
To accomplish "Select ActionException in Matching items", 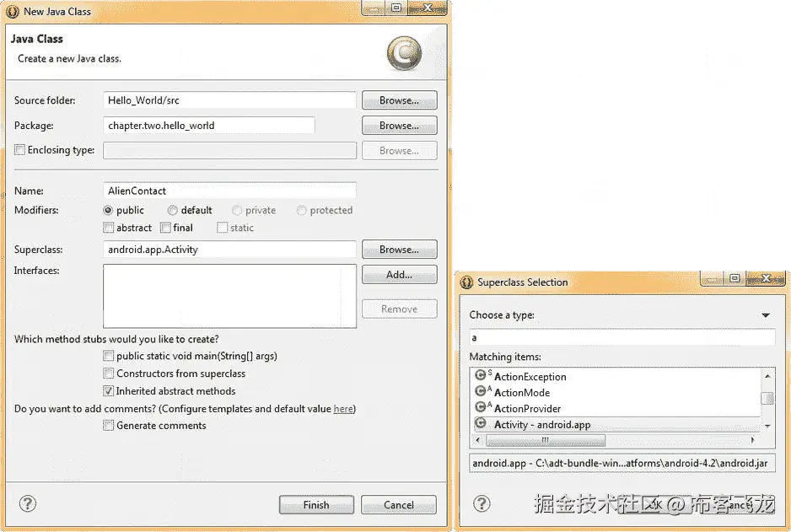I will coord(616,377).
